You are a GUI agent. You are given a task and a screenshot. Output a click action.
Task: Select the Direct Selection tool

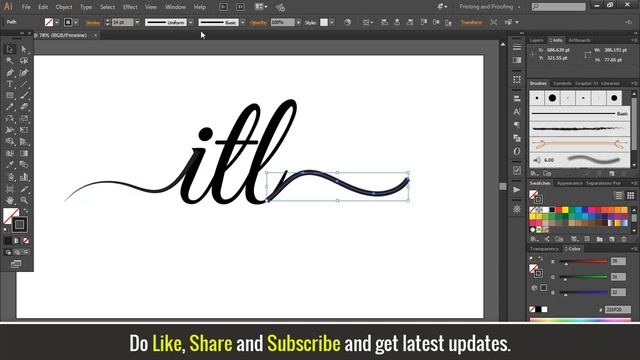click(24, 49)
